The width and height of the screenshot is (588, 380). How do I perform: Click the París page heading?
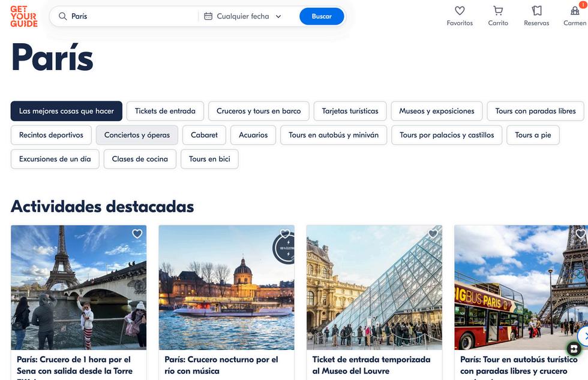pyautogui.click(x=52, y=57)
